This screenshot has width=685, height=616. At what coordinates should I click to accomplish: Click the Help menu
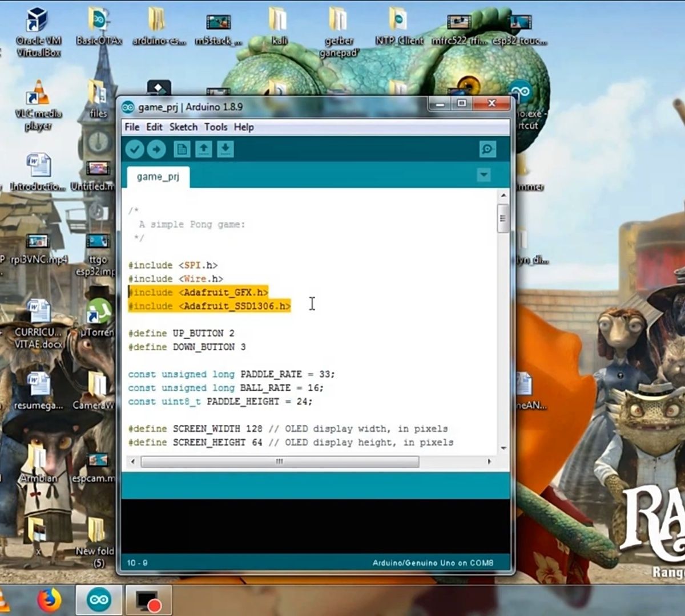point(244,127)
